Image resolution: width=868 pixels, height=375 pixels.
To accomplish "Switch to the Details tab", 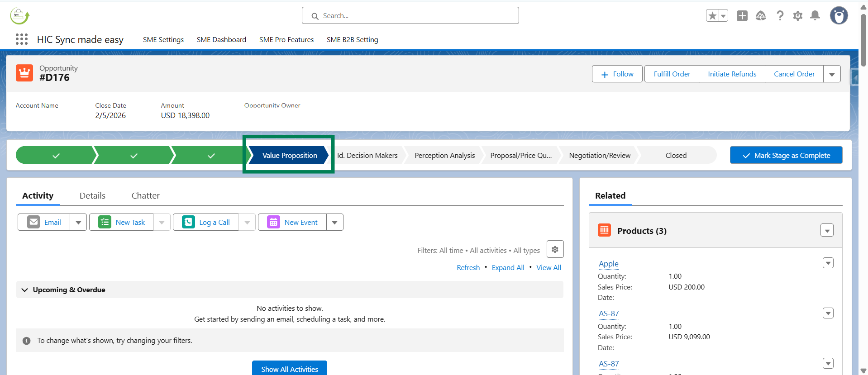I will 92,196.
